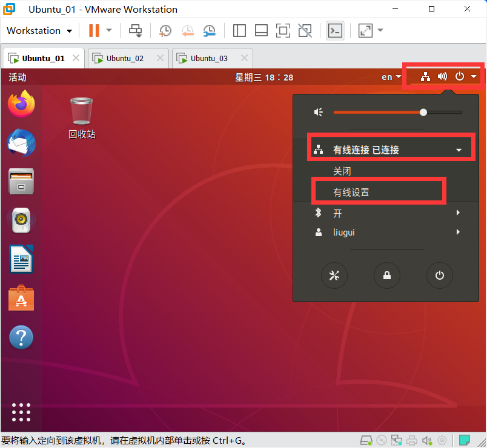Image resolution: width=487 pixels, height=448 pixels.
Task: Adjust the volume slider in system menu
Action: pos(397,113)
